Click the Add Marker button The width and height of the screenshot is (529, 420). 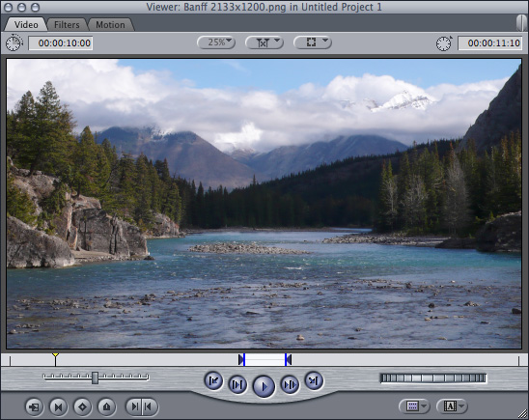(106, 406)
